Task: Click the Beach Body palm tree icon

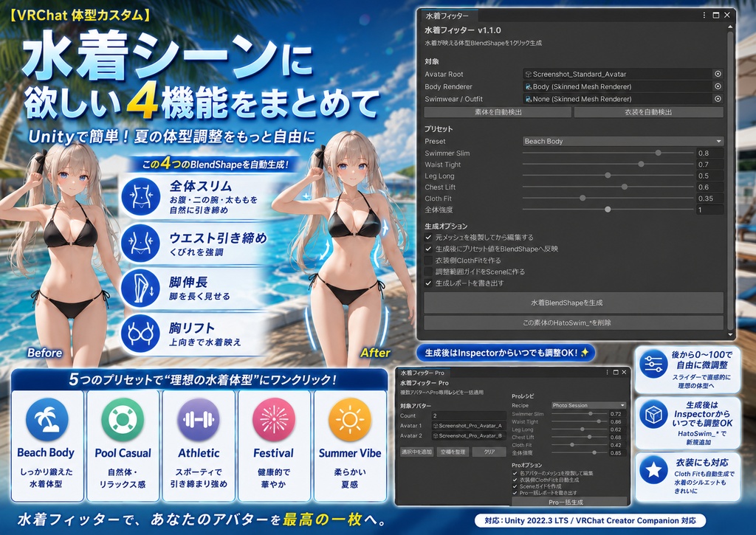Action: point(47,419)
